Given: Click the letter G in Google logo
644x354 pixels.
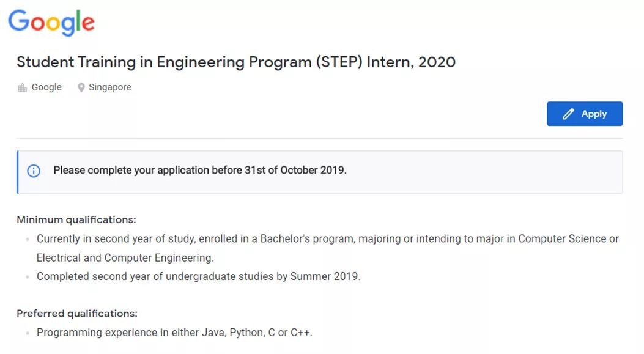Looking at the screenshot, I should [x=18, y=21].
